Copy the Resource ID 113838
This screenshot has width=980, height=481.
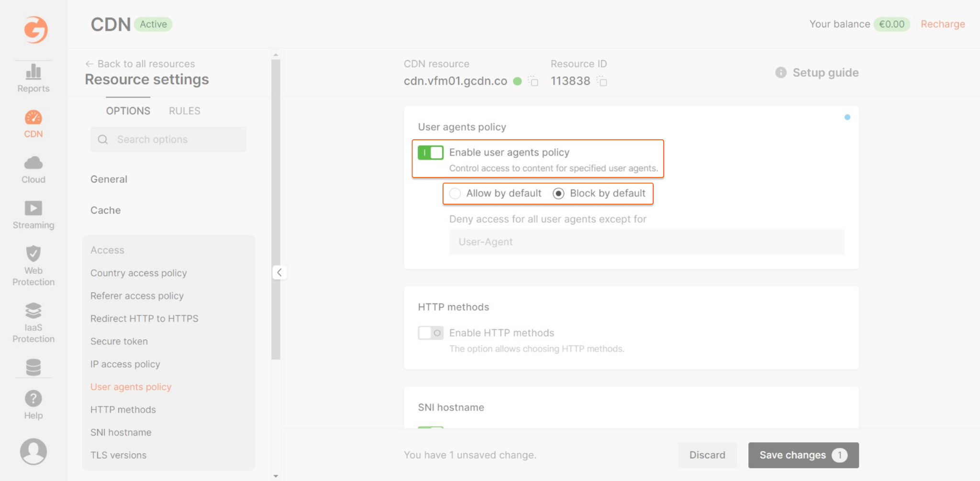pyautogui.click(x=603, y=81)
